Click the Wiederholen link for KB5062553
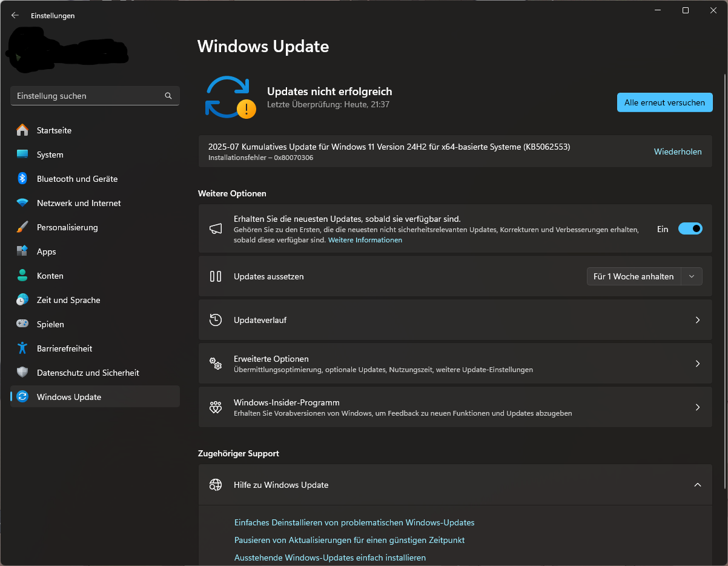The image size is (728, 566). [x=678, y=151]
